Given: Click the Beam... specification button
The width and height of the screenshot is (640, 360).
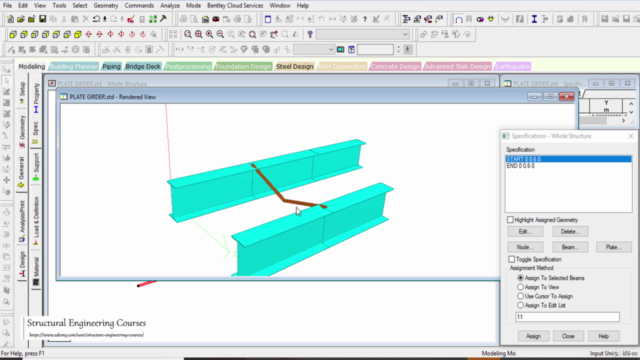Looking at the screenshot, I should coord(570,247).
